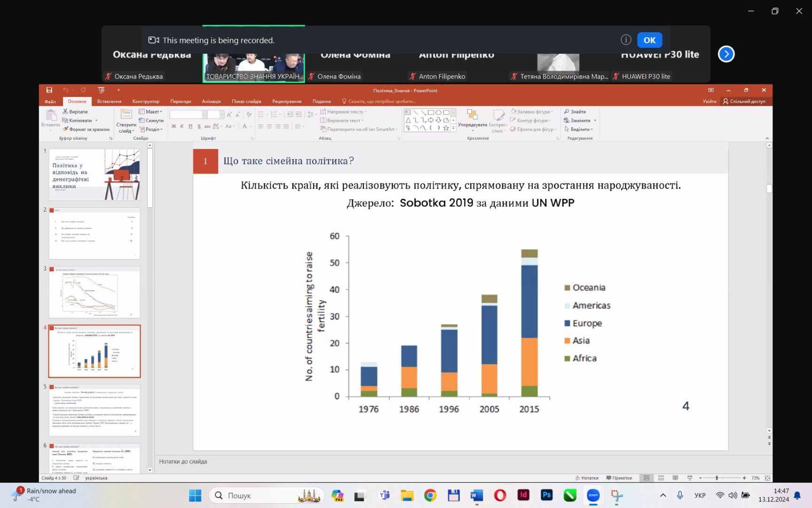Viewport: 812px width, 508px height.
Task: Click the Undo arrow in quick access toolbar
Action: 66,90
